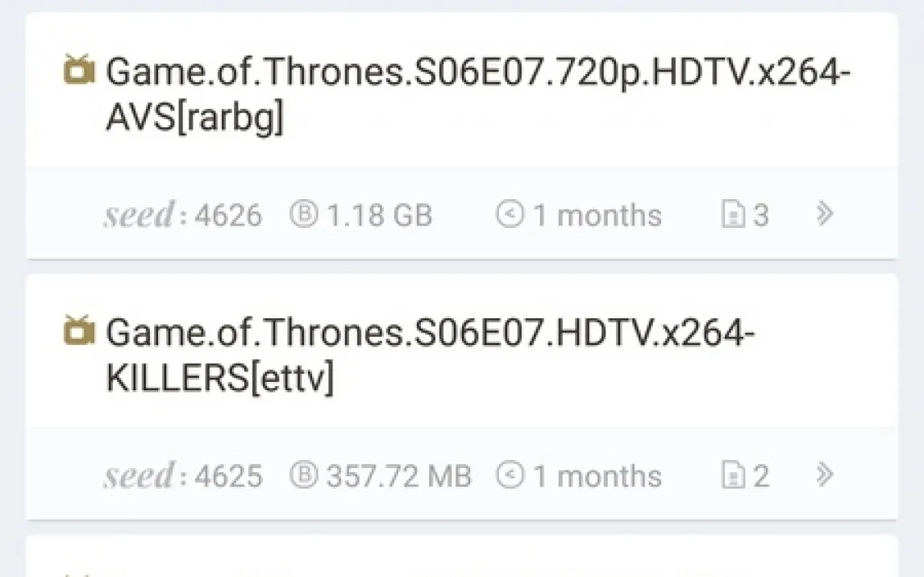Click the file count number 3

(x=760, y=215)
